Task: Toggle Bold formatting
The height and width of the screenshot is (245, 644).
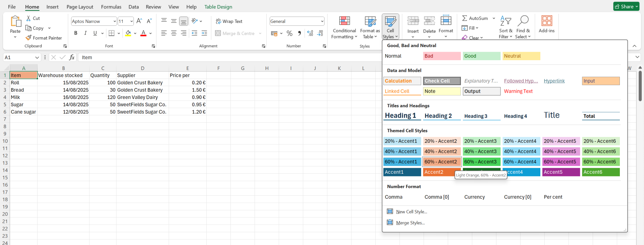Action: tap(76, 33)
